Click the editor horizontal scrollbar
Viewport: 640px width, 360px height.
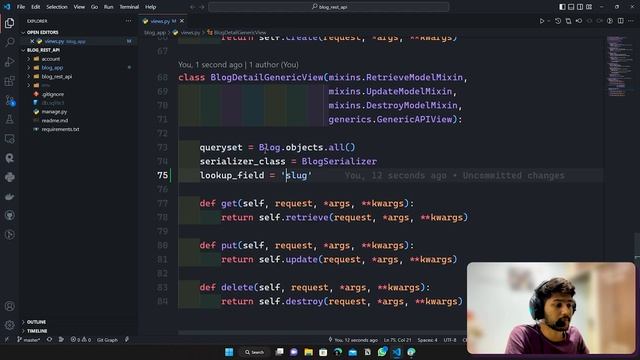pyautogui.click(x=322, y=333)
